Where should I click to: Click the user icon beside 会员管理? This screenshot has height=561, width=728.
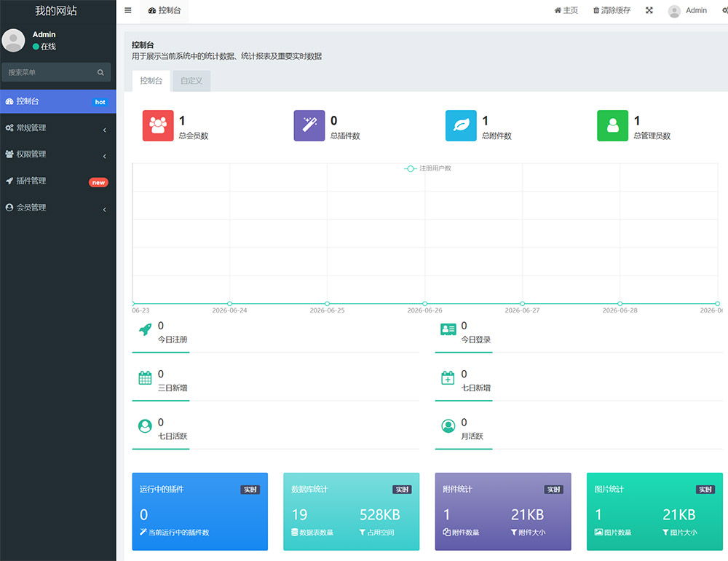9,208
